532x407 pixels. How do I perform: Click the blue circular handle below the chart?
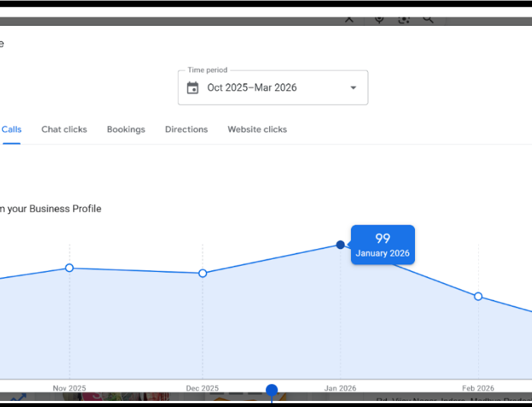pos(271,390)
